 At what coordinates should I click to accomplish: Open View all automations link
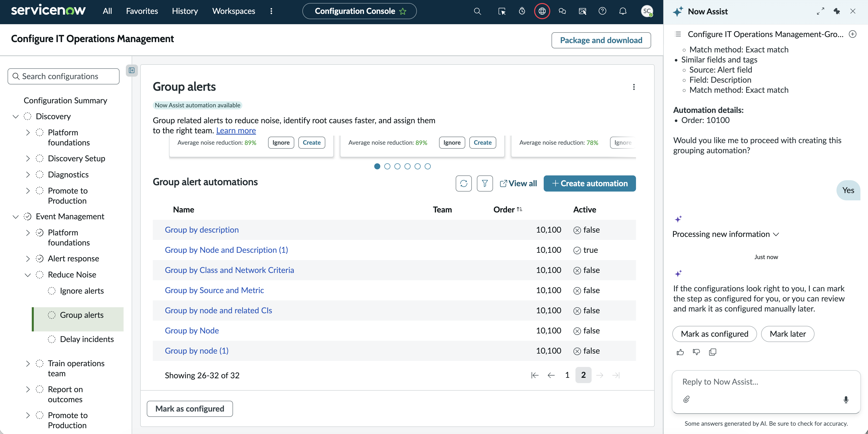coord(518,183)
